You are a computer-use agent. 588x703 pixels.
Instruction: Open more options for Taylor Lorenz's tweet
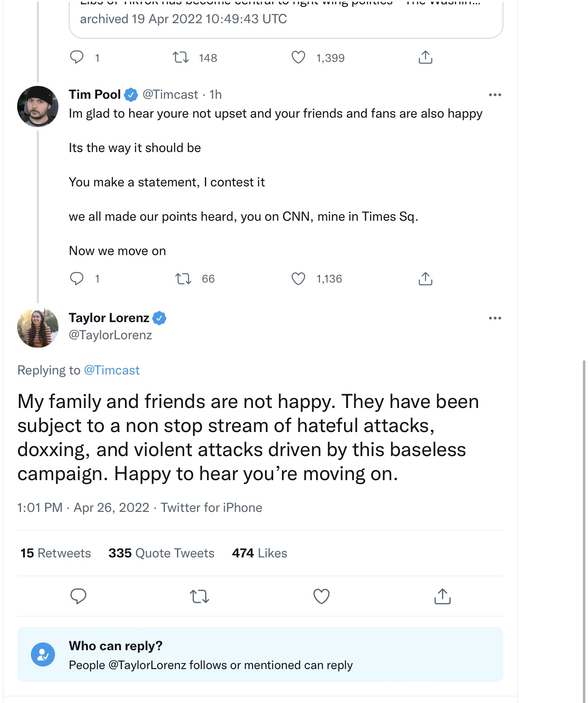pyautogui.click(x=495, y=318)
